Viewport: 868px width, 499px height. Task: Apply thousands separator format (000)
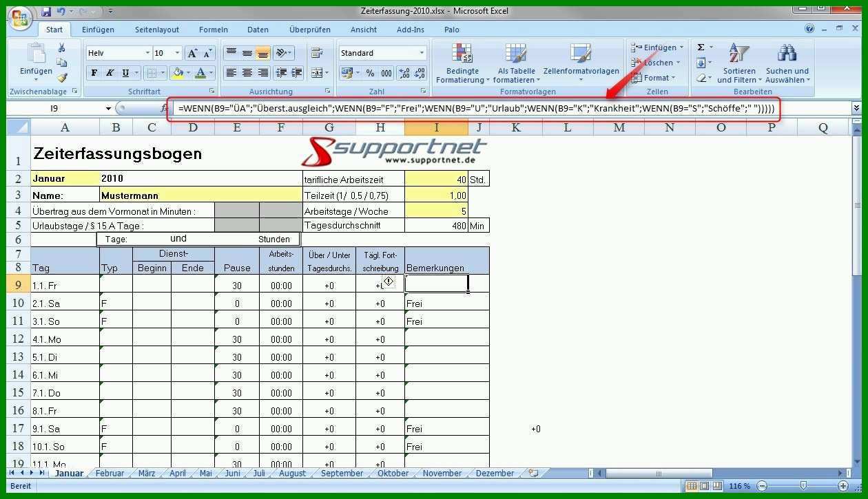(386, 73)
